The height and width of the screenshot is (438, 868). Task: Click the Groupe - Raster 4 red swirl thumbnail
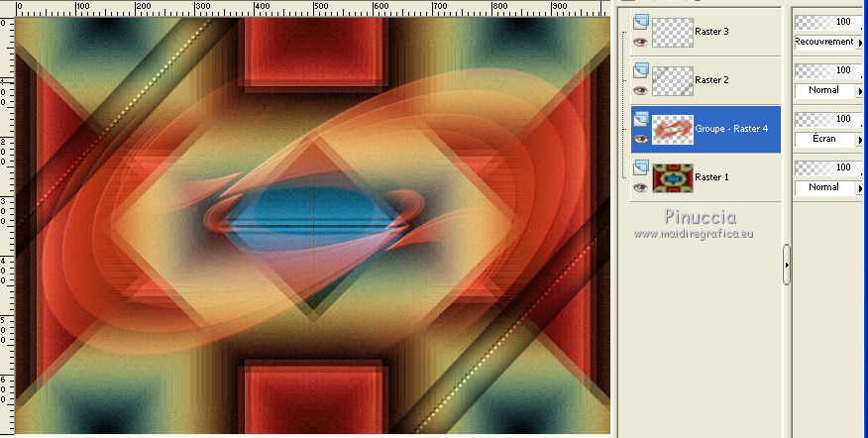tap(673, 130)
